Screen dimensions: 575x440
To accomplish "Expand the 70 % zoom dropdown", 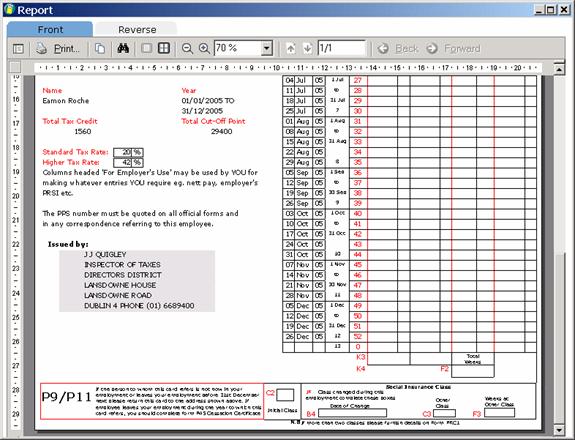I will click(x=267, y=48).
